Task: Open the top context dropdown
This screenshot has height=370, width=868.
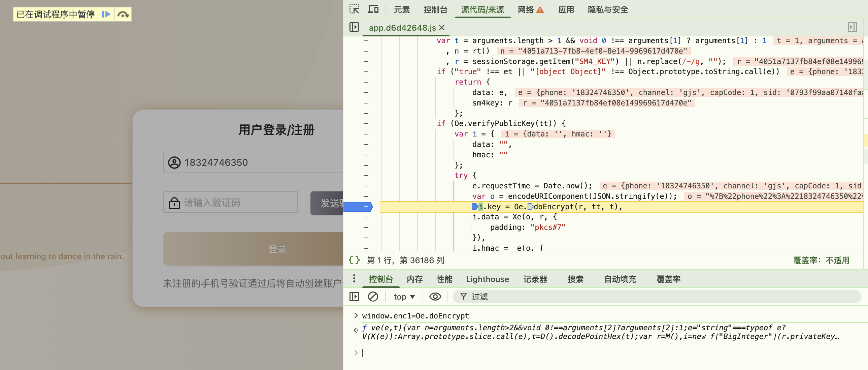Action: pyautogui.click(x=404, y=297)
